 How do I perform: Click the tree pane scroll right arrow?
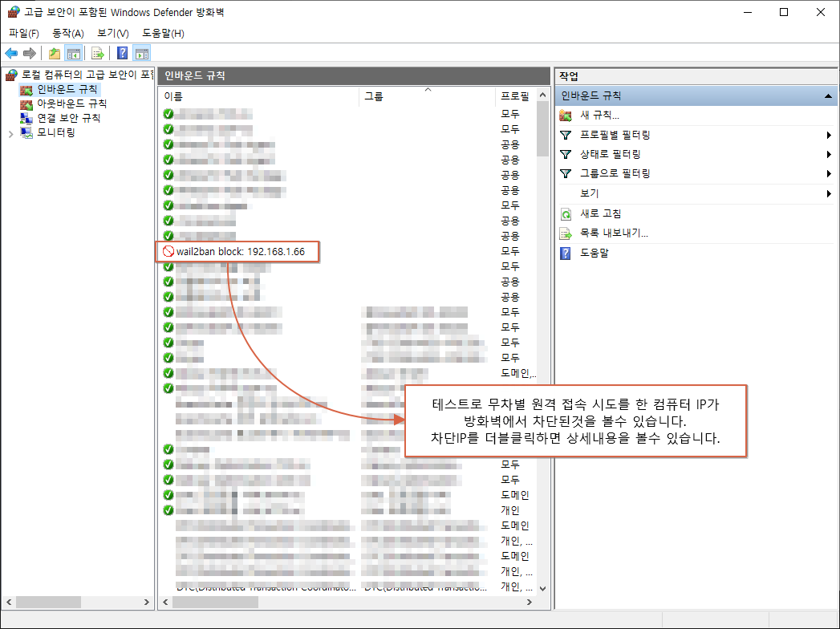[146, 603]
